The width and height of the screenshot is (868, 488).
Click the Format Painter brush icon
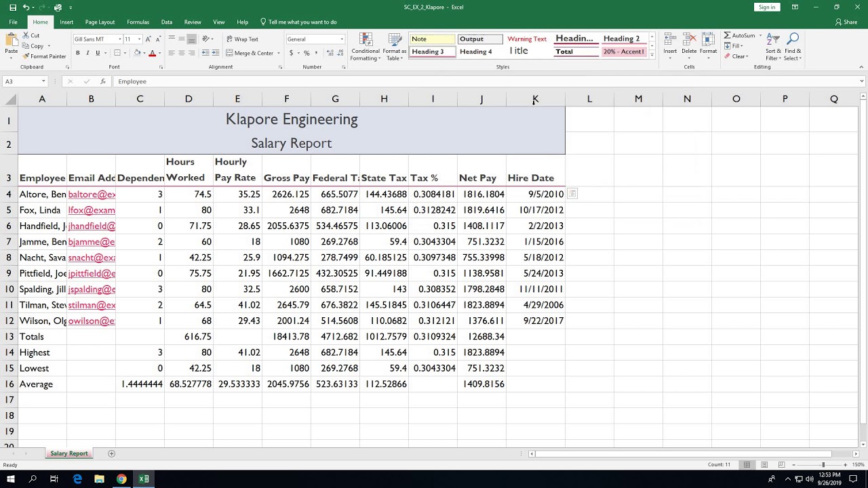coord(26,56)
